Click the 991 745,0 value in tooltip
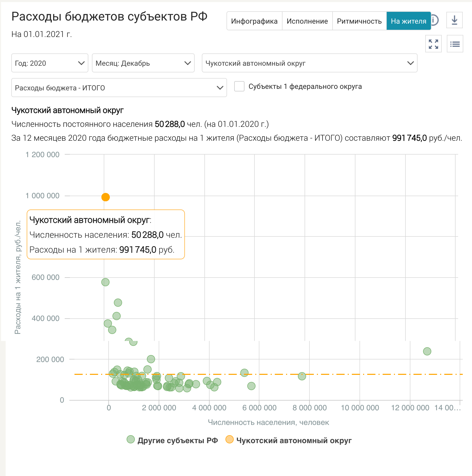Image resolution: width=472 pixels, height=476 pixels. 138,250
